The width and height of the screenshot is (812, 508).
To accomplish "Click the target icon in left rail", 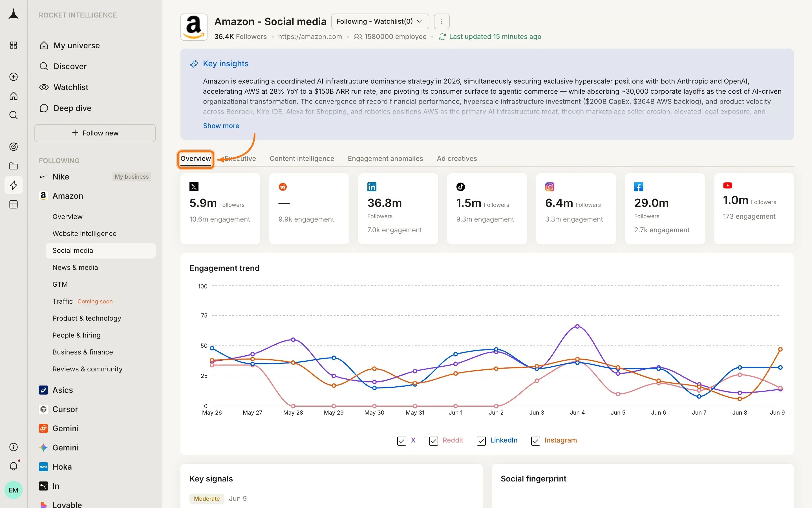I will coord(14,146).
